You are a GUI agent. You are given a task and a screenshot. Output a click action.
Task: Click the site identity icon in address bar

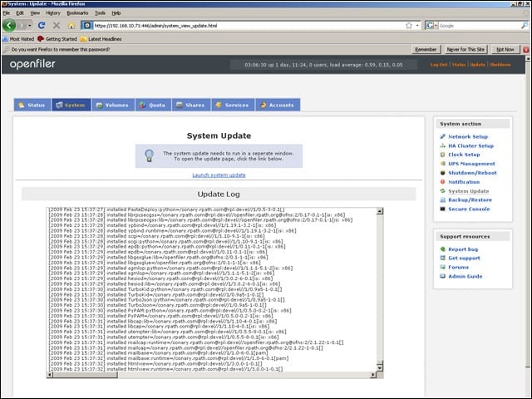click(86, 26)
